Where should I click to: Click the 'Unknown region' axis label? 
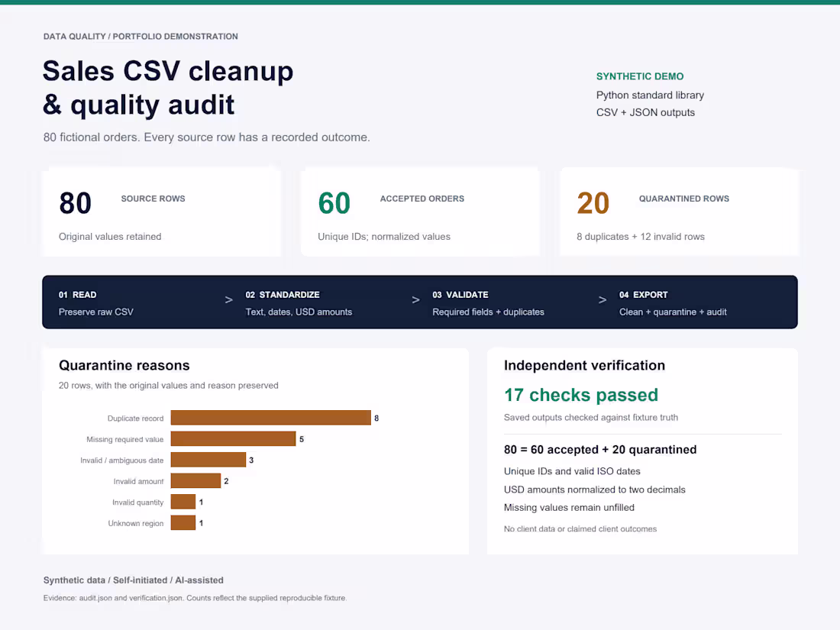click(135, 523)
